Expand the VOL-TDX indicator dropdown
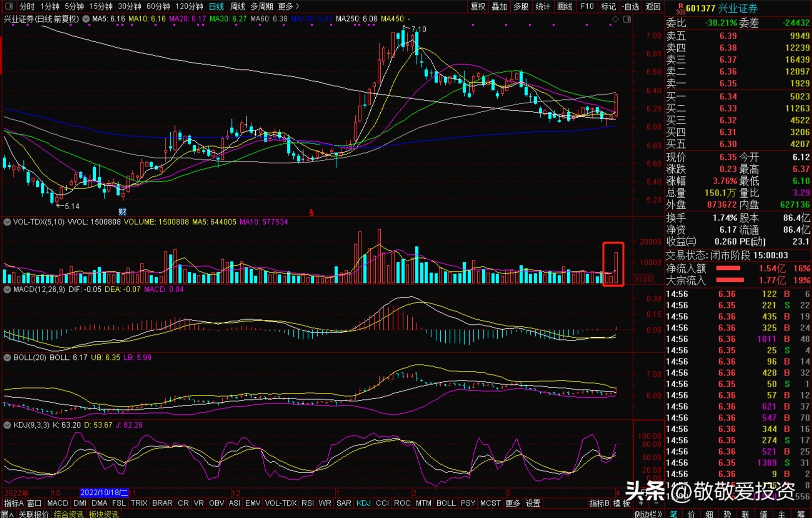Image resolution: width=812 pixels, height=518 pixels. pos(7,222)
